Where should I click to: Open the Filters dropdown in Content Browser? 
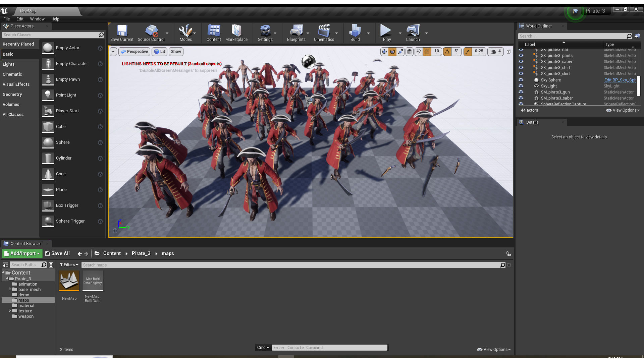[x=69, y=265]
